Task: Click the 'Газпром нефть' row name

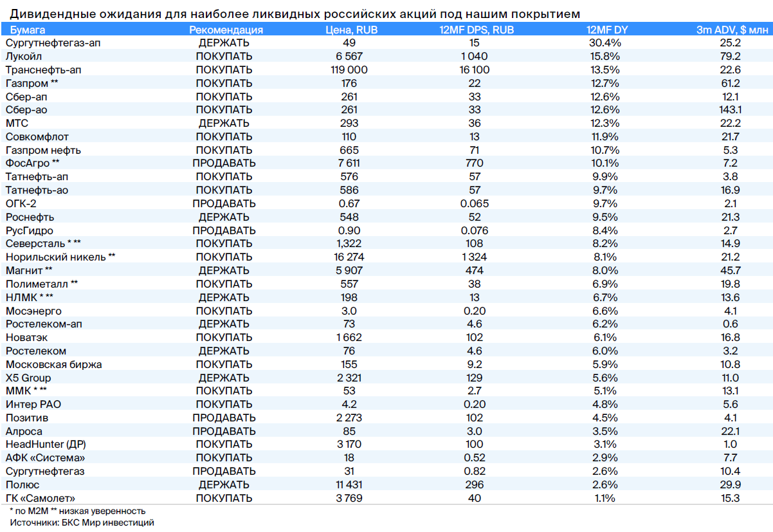Action: pos(43,151)
